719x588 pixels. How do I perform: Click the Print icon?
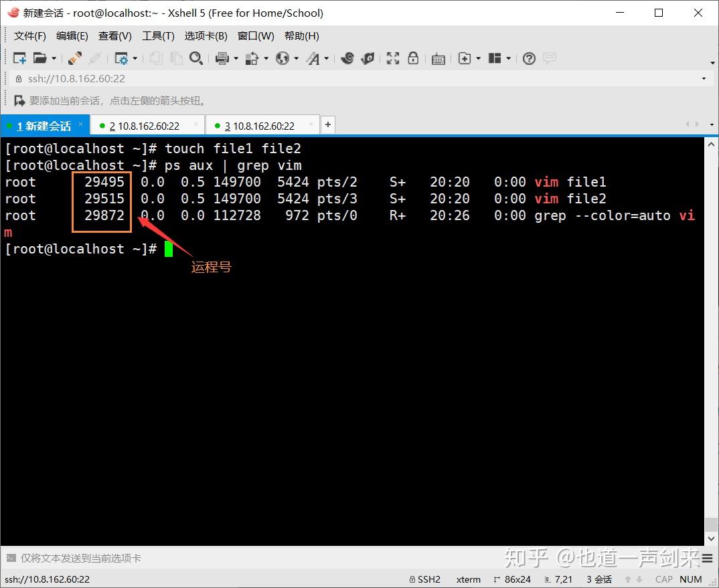(222, 58)
